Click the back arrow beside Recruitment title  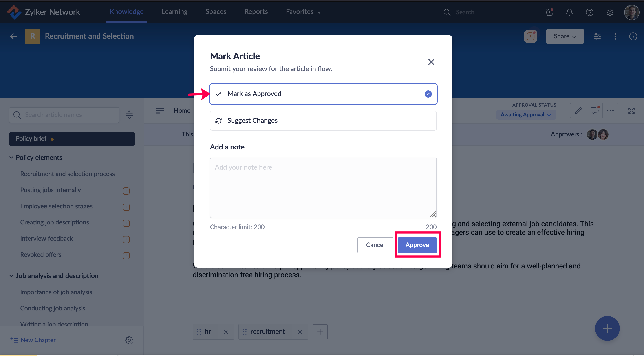pyautogui.click(x=13, y=36)
